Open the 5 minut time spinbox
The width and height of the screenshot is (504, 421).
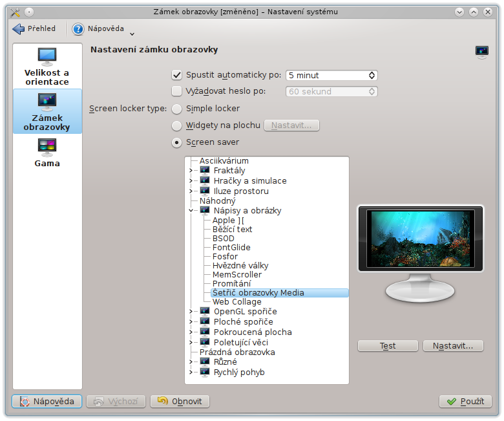click(331, 75)
